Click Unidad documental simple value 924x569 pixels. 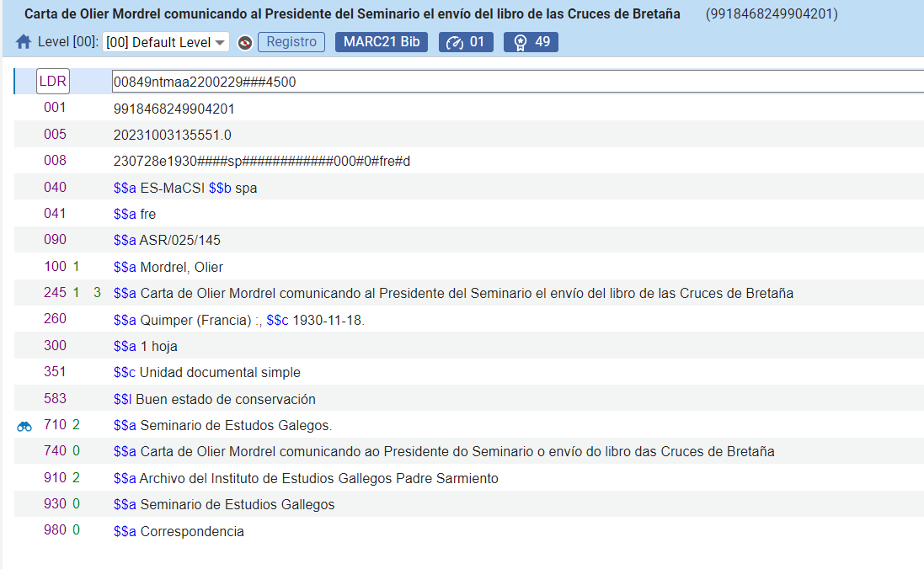tap(220, 373)
